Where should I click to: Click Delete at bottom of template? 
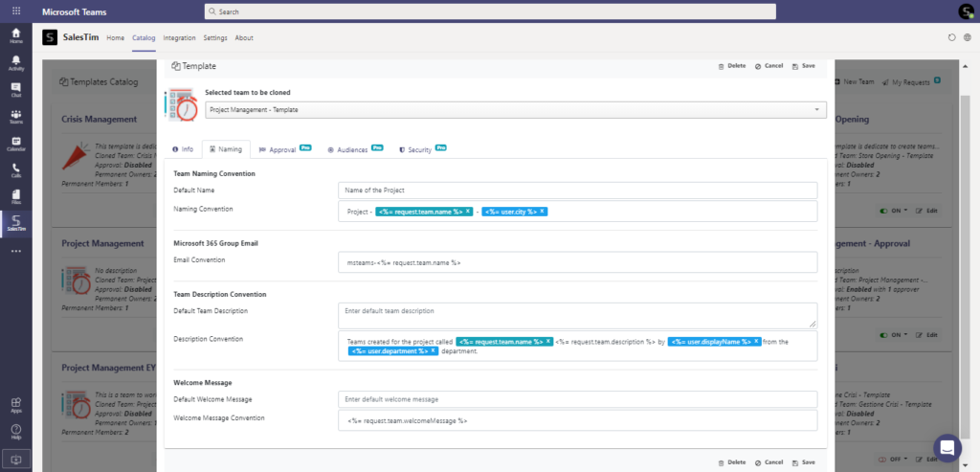pyautogui.click(x=732, y=462)
